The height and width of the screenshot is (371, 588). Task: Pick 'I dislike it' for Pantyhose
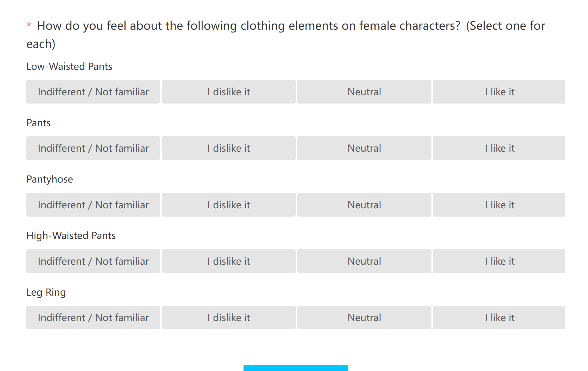(x=229, y=205)
